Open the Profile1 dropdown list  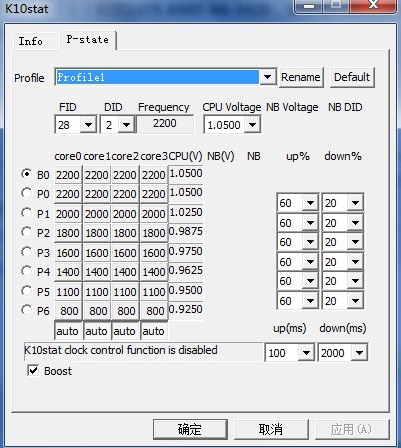point(267,77)
